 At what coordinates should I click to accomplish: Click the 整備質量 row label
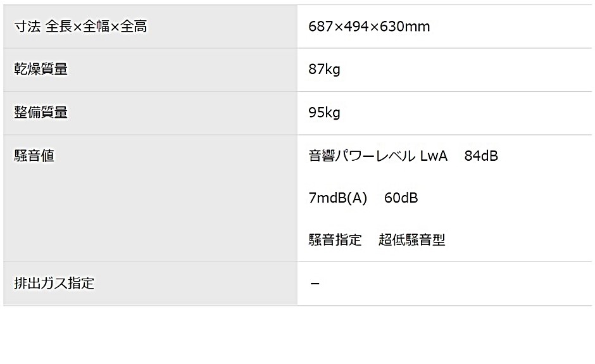pyautogui.click(x=41, y=113)
